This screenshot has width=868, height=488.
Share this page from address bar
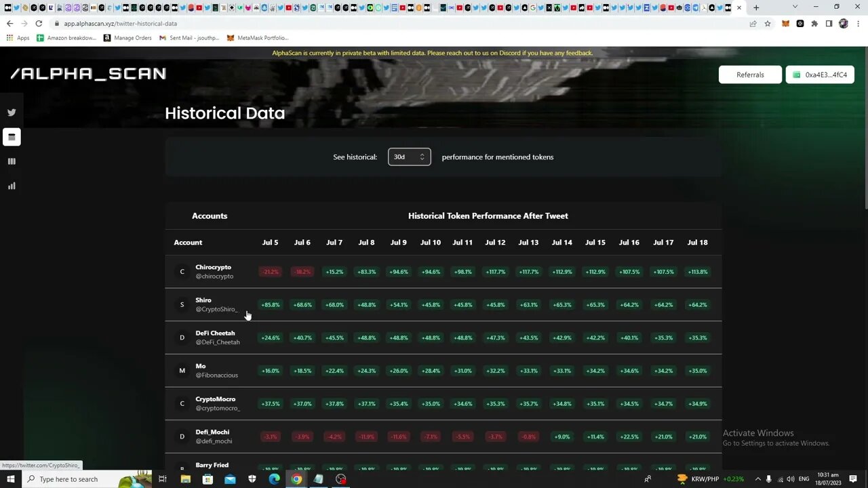(753, 23)
